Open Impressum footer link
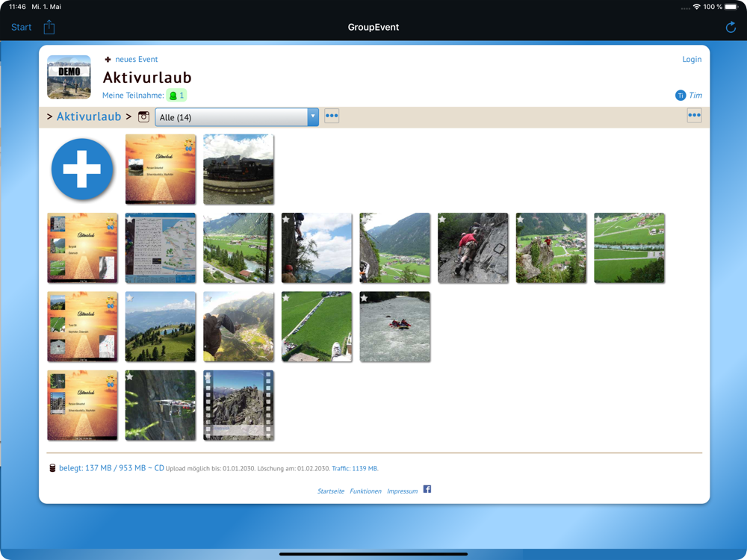The image size is (747, 560). [402, 491]
